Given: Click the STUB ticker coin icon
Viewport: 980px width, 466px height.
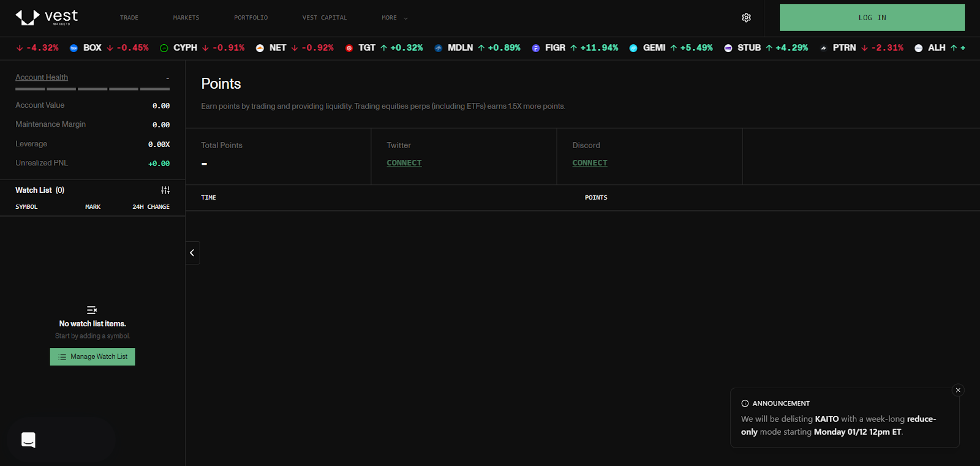Looking at the screenshot, I should tap(728, 48).
